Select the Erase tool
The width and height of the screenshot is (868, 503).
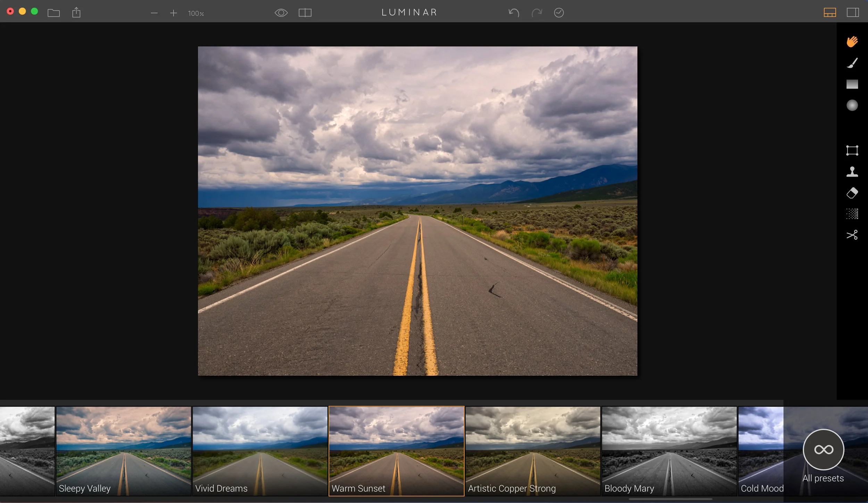pyautogui.click(x=852, y=193)
